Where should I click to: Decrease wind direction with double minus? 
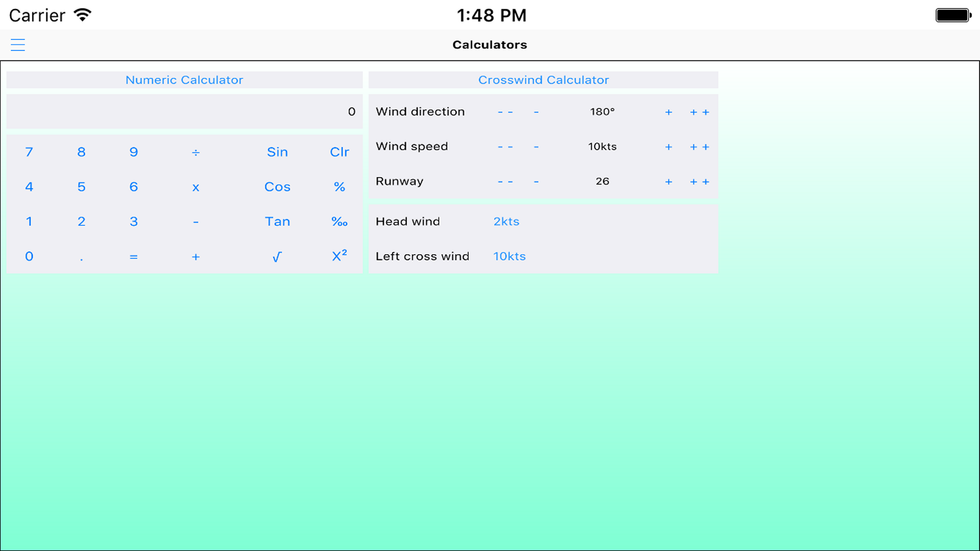[x=505, y=112]
